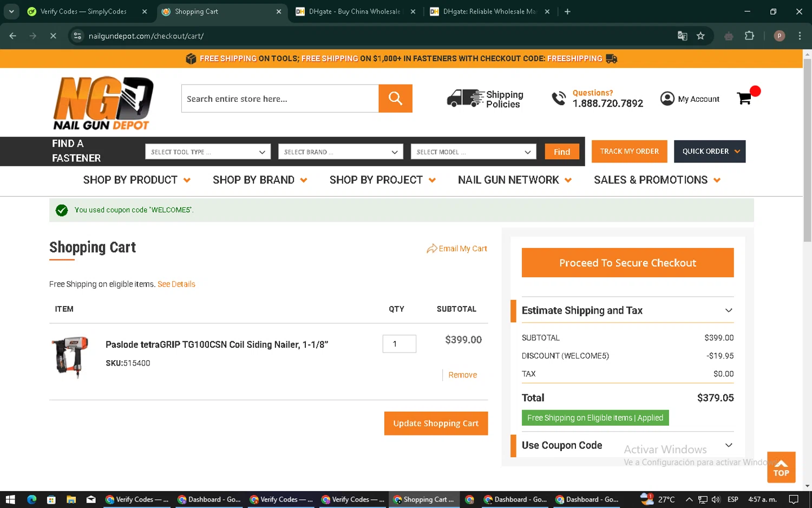812x508 pixels.
Task: Click the TOP back-to-top arrow button
Action: [781, 467]
